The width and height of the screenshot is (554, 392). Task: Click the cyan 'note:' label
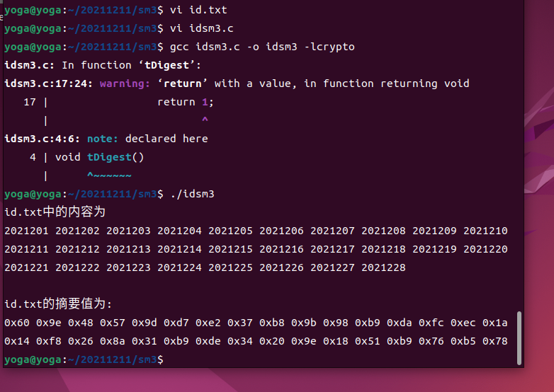[103, 139]
